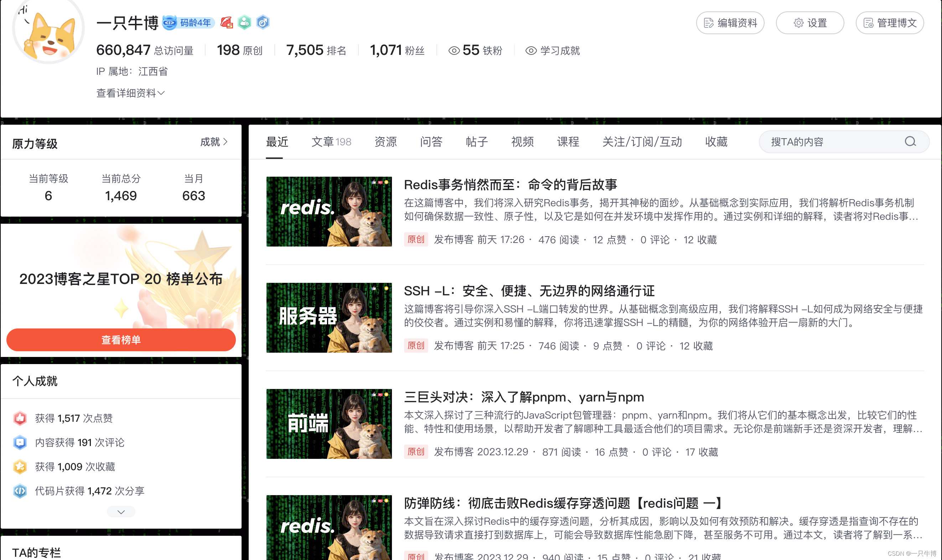The height and width of the screenshot is (560, 942).
Task: Click 原创 tag on Redis事务 article
Action: (416, 239)
